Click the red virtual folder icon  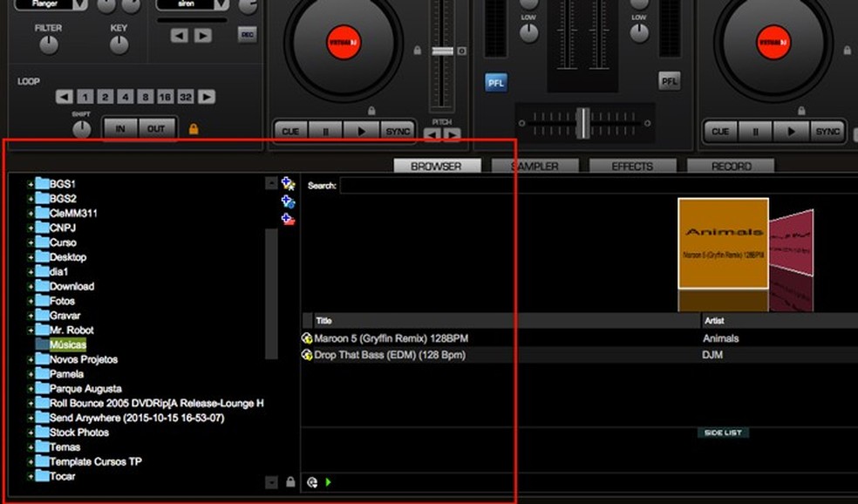(x=289, y=219)
